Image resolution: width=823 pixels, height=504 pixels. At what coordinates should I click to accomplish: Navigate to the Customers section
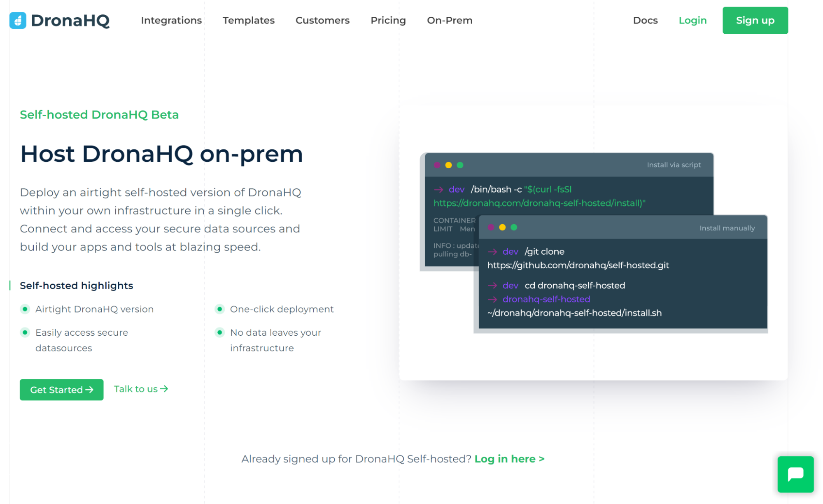[x=322, y=20]
